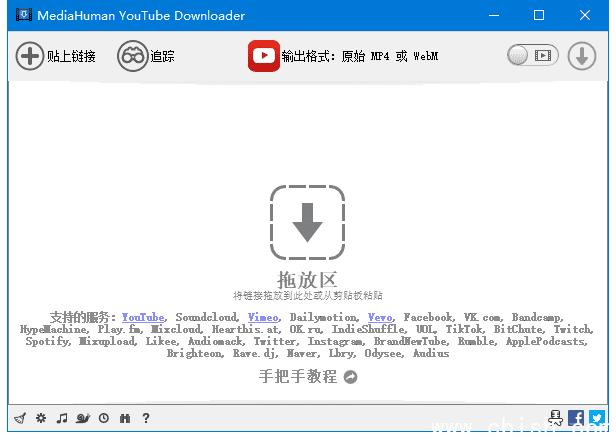Open the 输出格式 output format selector
Viewport: 616px width, 439px height.
pyautogui.click(x=360, y=57)
